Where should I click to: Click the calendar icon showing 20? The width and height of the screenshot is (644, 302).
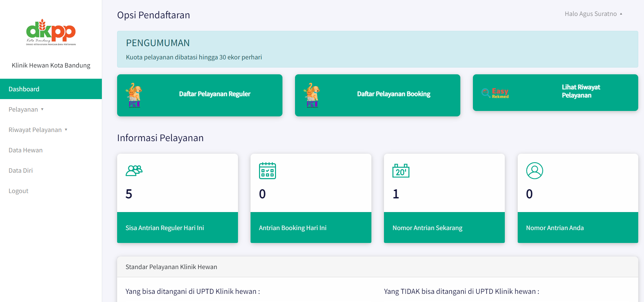(401, 171)
